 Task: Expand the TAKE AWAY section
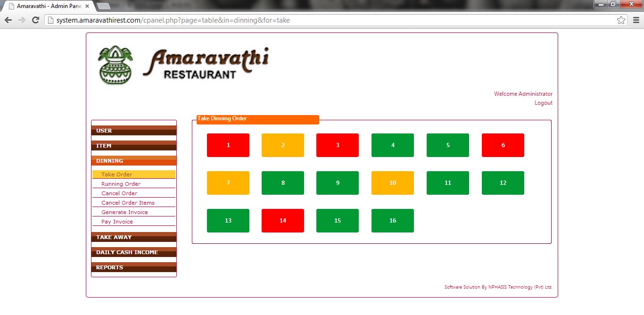(134, 237)
